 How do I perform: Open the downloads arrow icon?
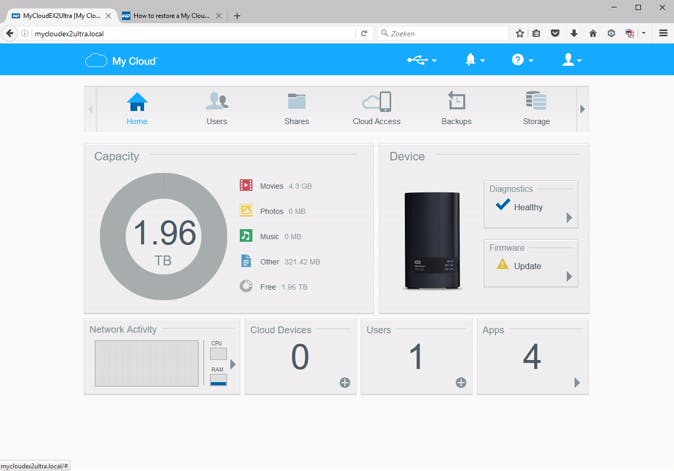coord(574,33)
